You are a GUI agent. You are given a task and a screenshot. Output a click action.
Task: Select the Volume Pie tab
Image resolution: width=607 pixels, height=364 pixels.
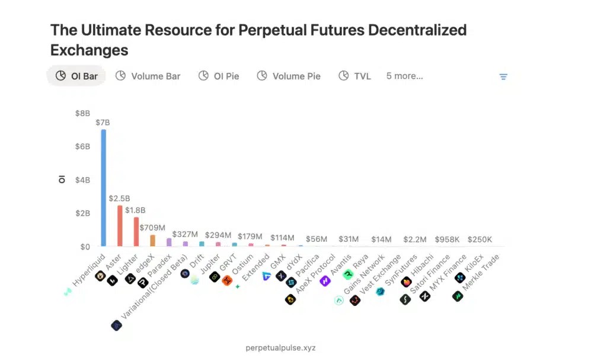[x=289, y=76]
